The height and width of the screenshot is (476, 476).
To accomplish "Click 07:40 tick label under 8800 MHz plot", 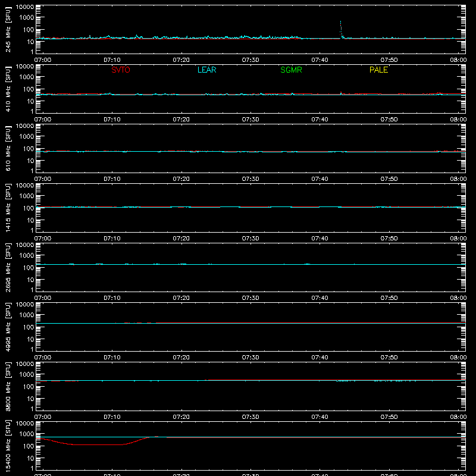I will click(320, 417).
